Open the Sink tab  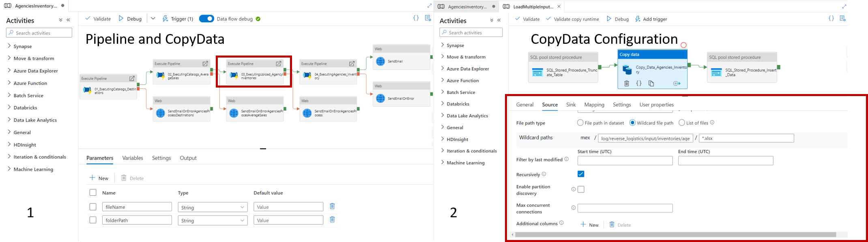[x=571, y=105]
